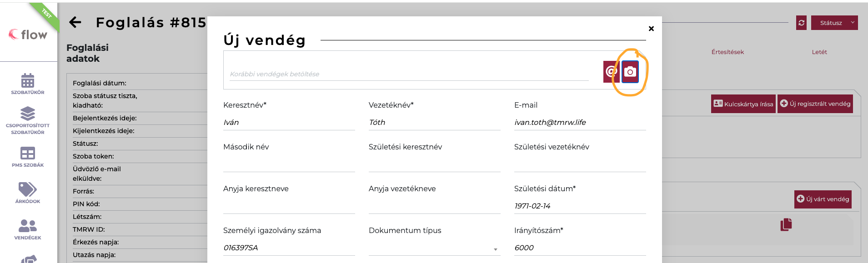Image resolution: width=868 pixels, height=263 pixels.
Task: Switch to the Értesítések tab
Action: click(x=728, y=52)
